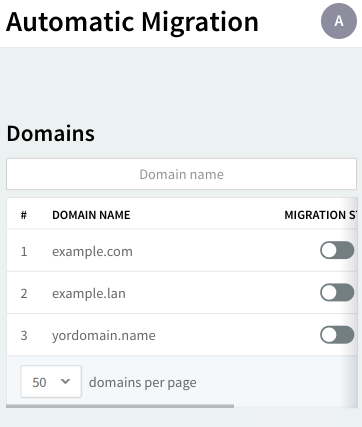362x427 pixels.
Task: Click row number 3 cell
Action: coord(24,335)
